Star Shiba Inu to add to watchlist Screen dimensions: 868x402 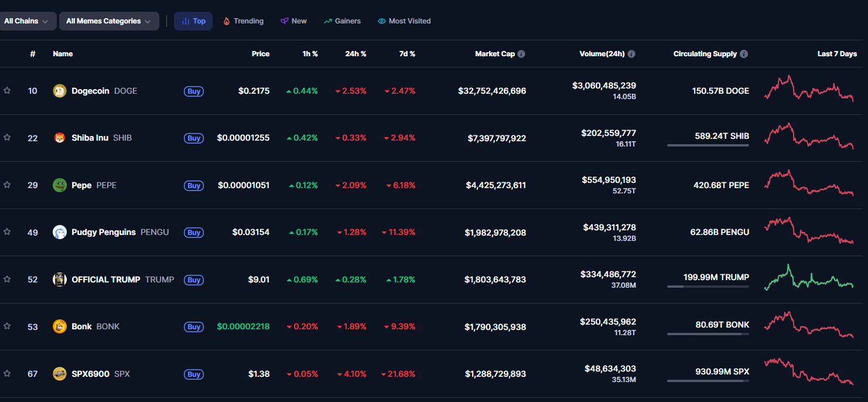click(7, 138)
